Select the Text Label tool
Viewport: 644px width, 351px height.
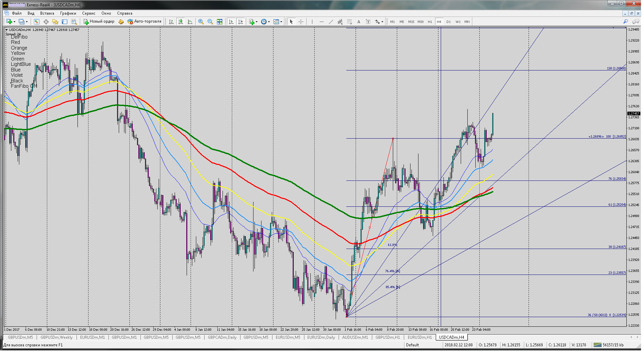[x=368, y=22]
